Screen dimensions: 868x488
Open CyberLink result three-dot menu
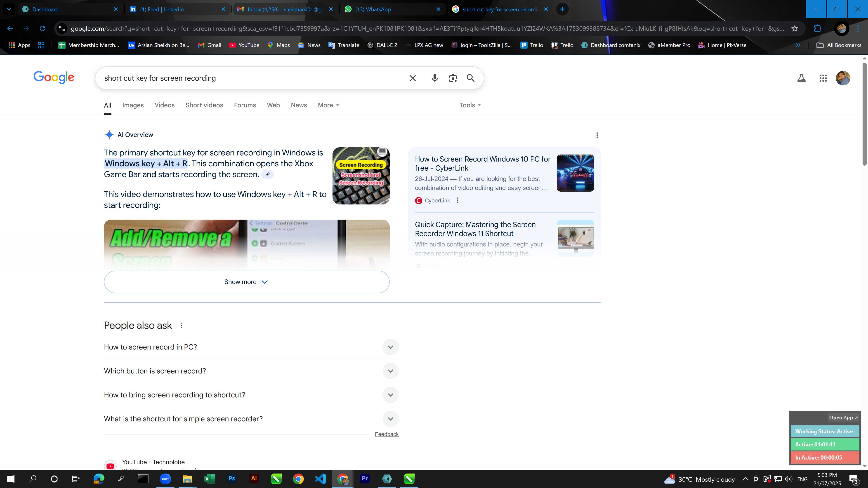[458, 200]
